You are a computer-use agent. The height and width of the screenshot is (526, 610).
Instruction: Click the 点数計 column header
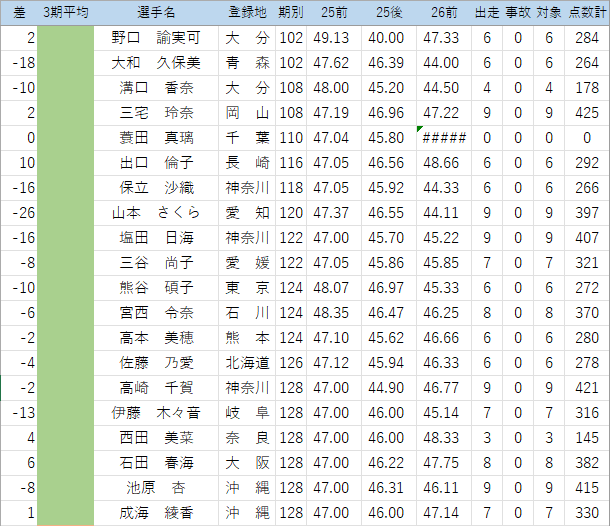pyautogui.click(x=586, y=12)
